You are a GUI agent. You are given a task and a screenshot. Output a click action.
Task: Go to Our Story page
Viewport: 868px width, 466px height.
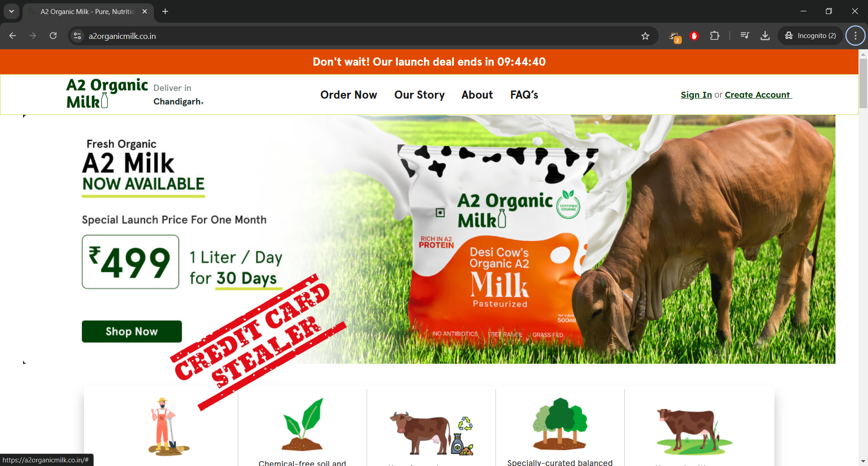[x=420, y=95]
